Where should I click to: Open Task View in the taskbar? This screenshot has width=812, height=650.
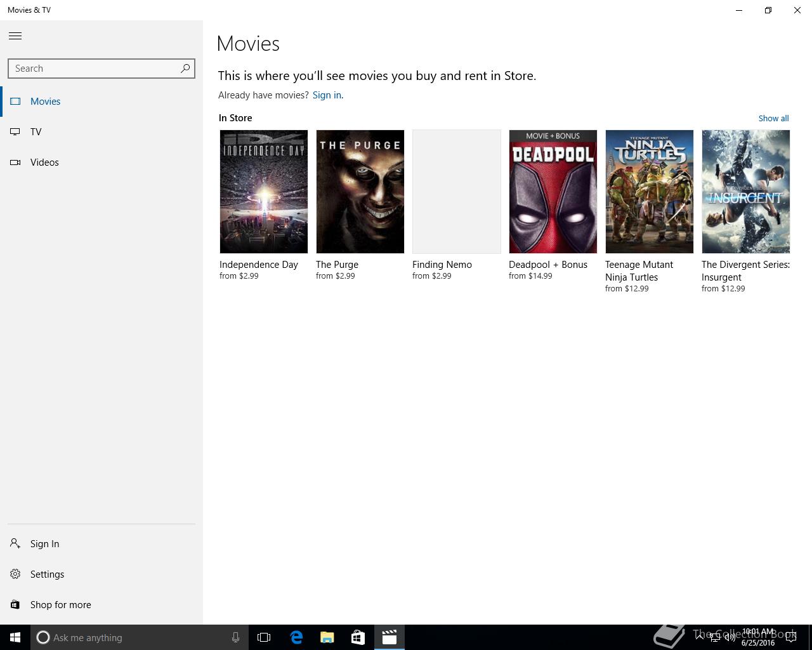pyautogui.click(x=264, y=637)
